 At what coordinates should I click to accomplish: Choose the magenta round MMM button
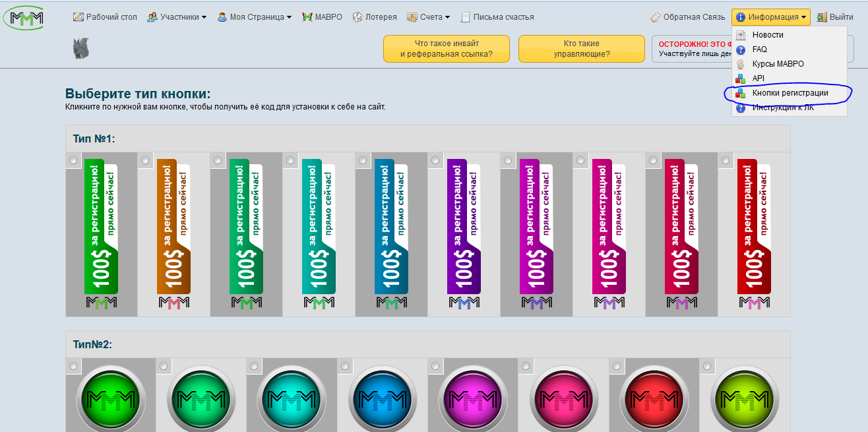tap(473, 398)
